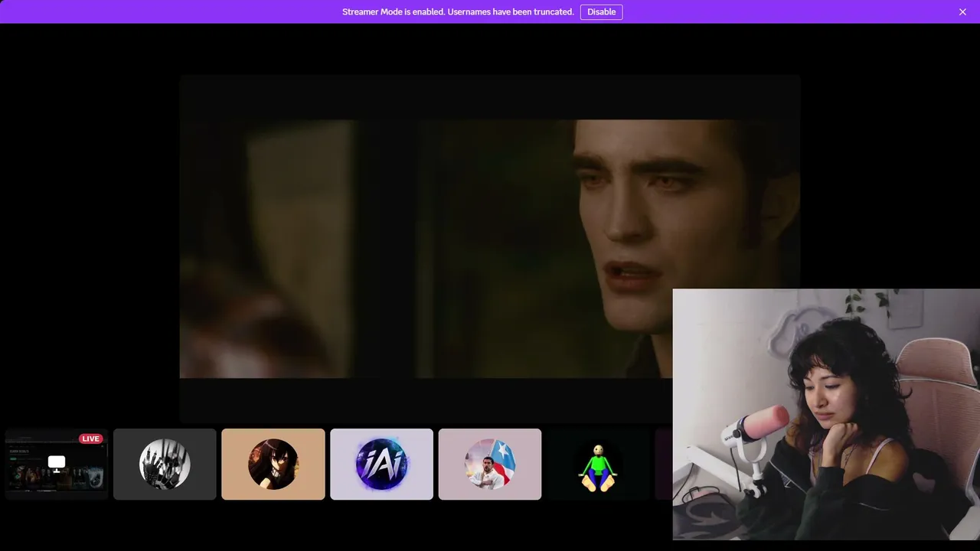This screenshot has width=980, height=551.
Task: Click the white monitor icon on the LIVE tile
Action: (x=57, y=462)
